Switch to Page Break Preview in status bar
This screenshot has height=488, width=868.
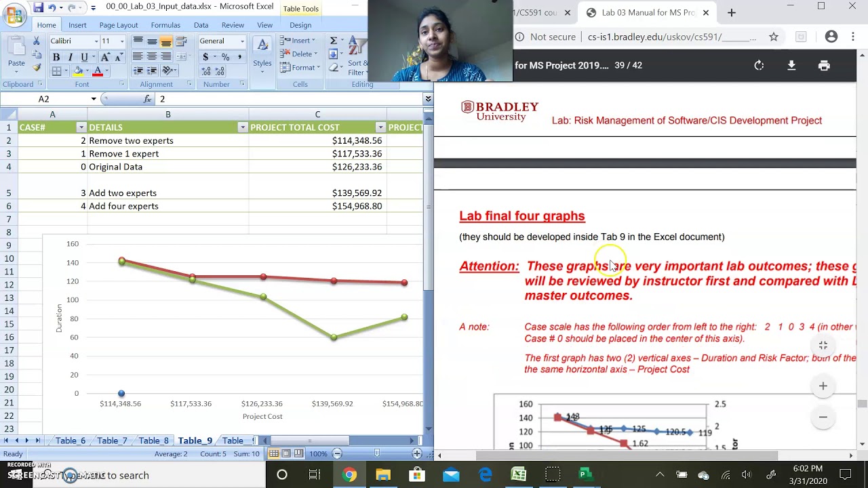300,453
